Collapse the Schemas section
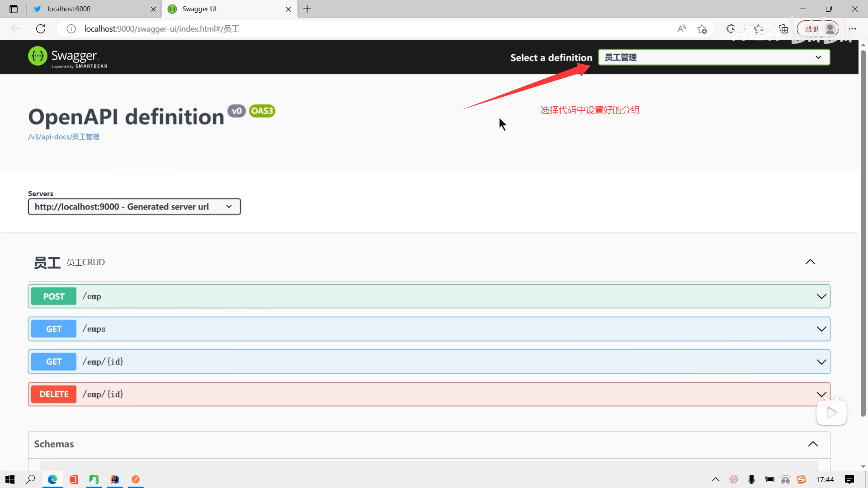Viewport: 868px width, 488px height. pos(812,444)
